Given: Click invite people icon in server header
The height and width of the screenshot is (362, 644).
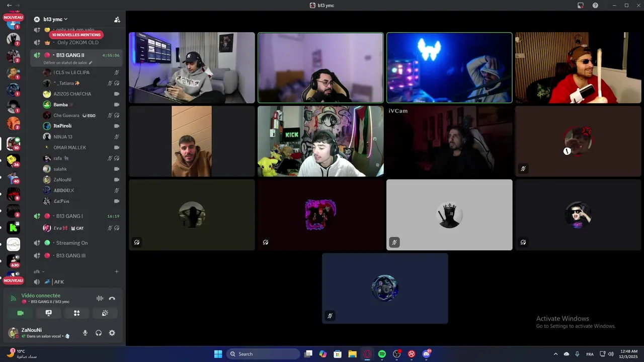Looking at the screenshot, I should 117,20.
